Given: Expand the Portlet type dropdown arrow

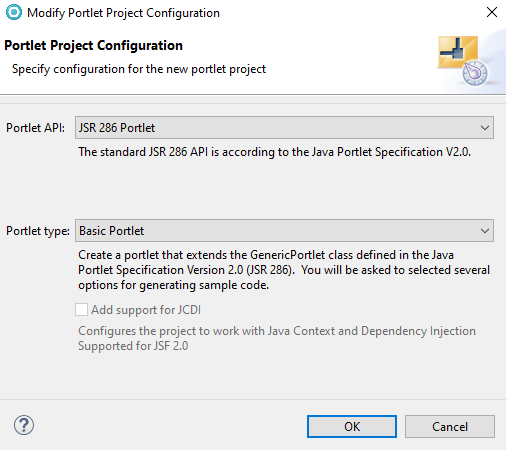Looking at the screenshot, I should point(485,231).
